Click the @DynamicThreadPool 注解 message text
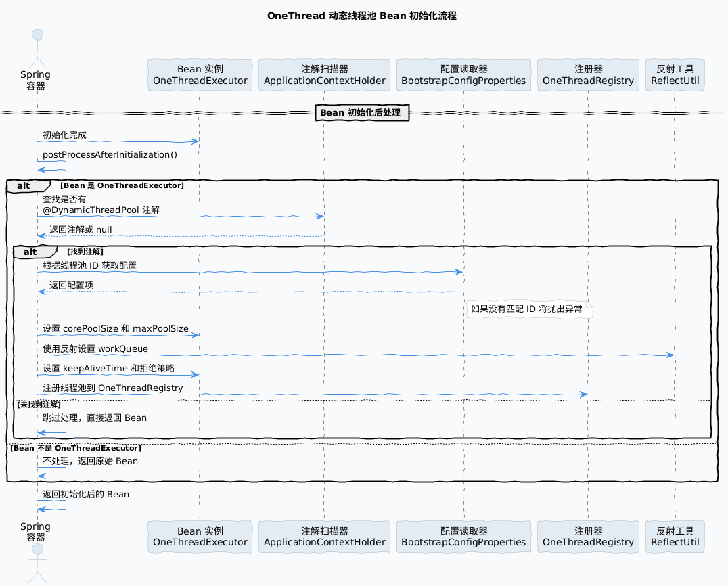Viewport: 728px width, 586px height. [101, 210]
